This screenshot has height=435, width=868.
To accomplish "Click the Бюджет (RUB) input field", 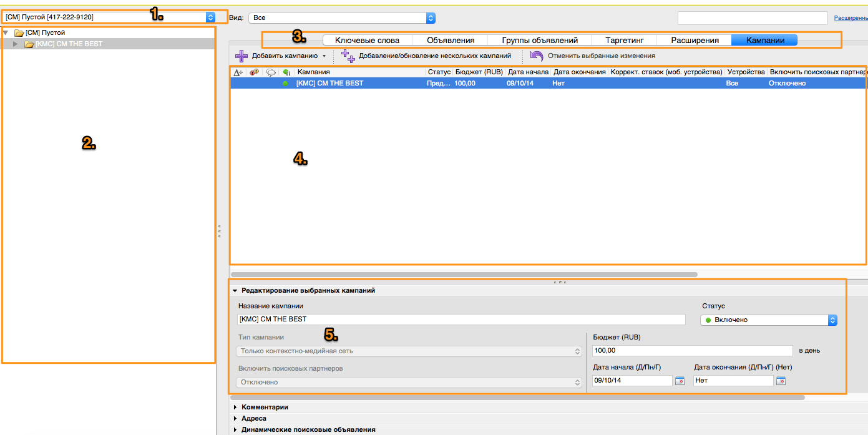I will tap(692, 351).
